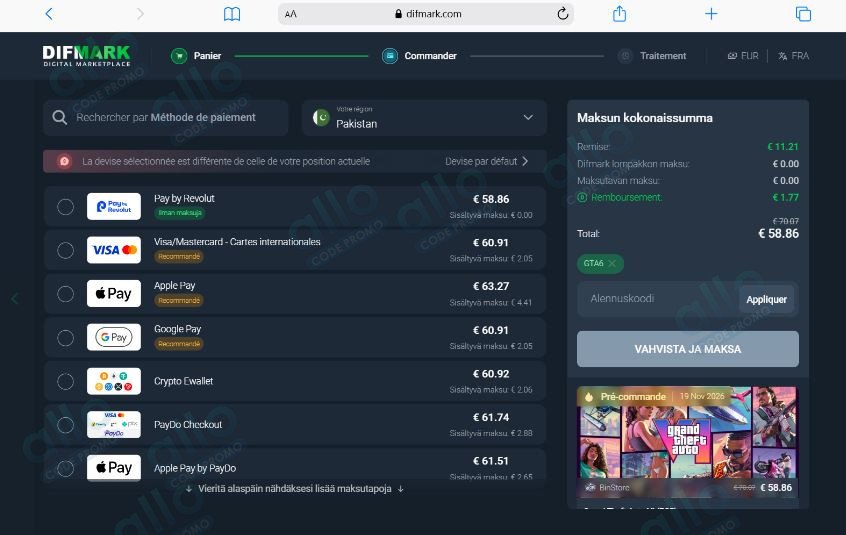846x535 pixels.
Task: Click the search magnifier icon
Action: click(x=60, y=118)
